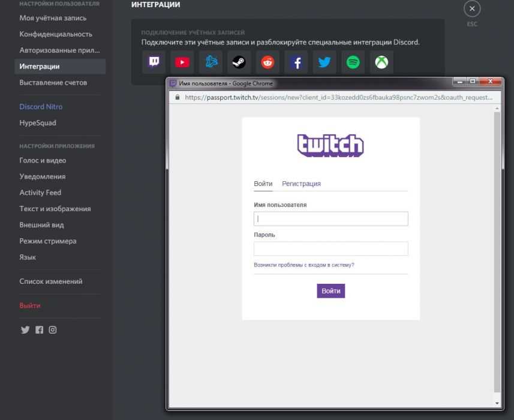514x420 pixels.
Task: Connect YouTube account icon
Action: [x=182, y=62]
